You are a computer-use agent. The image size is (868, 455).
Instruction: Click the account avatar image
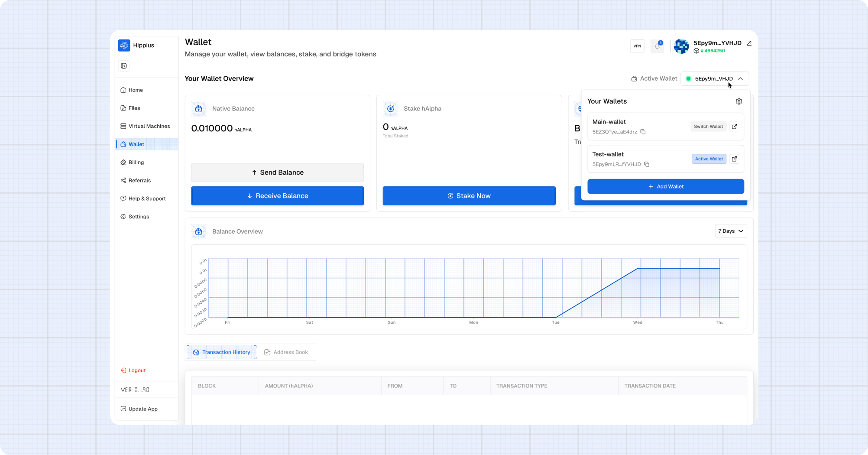(x=681, y=46)
